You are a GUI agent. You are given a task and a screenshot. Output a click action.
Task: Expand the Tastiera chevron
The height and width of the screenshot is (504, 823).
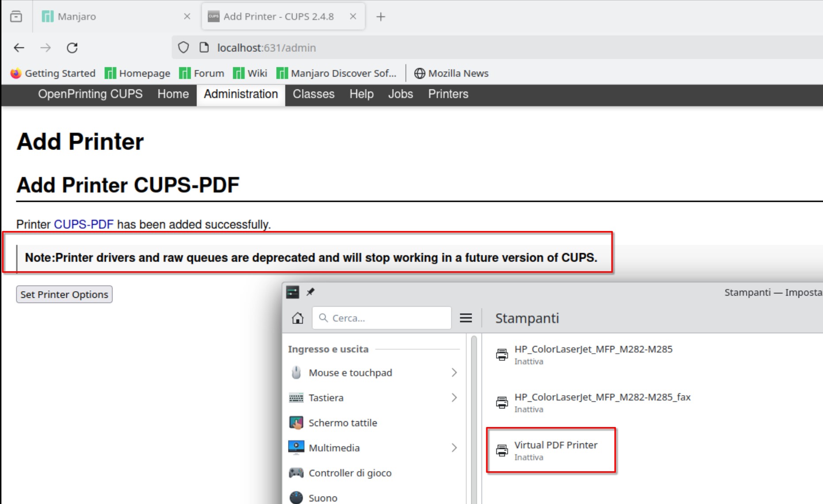[x=454, y=398]
